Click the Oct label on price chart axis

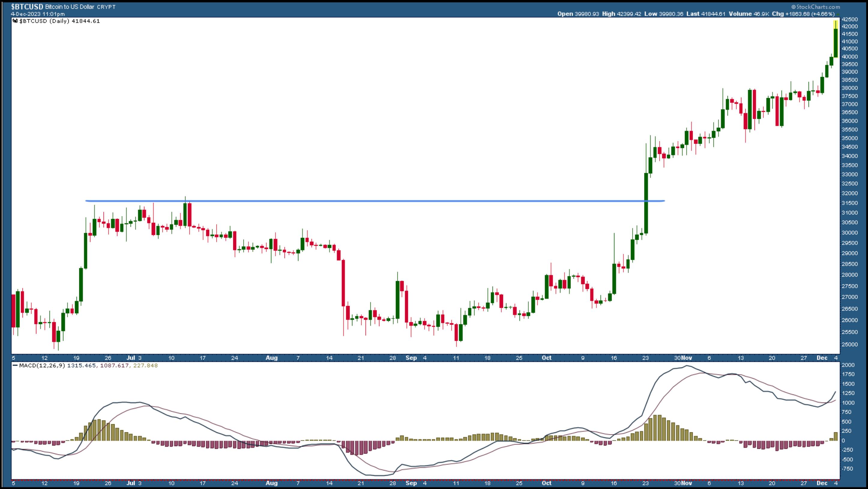click(x=546, y=358)
